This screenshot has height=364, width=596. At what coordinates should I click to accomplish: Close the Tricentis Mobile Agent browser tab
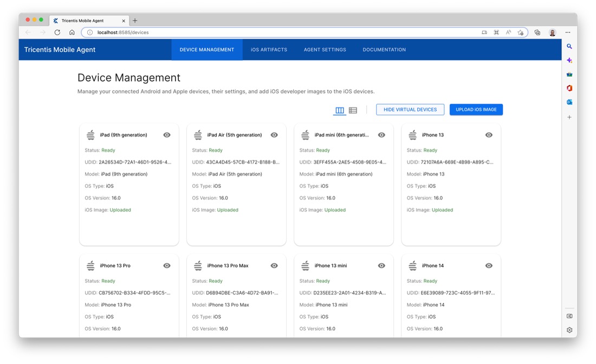(x=124, y=21)
